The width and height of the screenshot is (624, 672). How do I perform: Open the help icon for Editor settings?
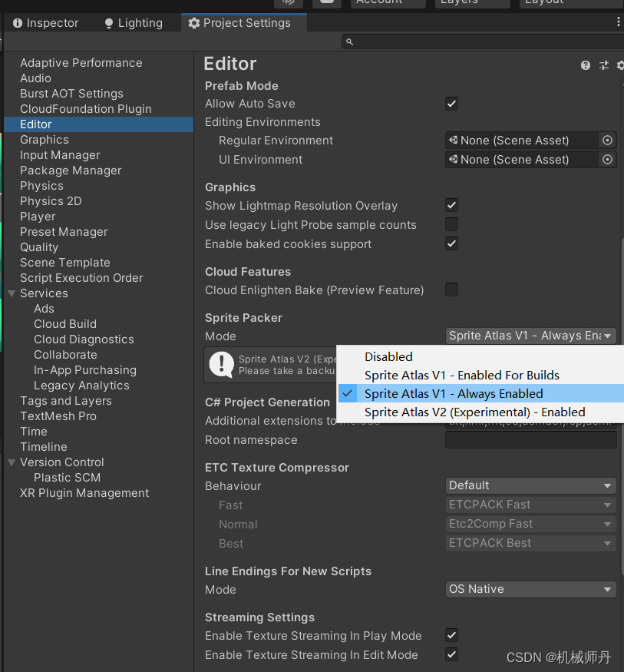[586, 65]
